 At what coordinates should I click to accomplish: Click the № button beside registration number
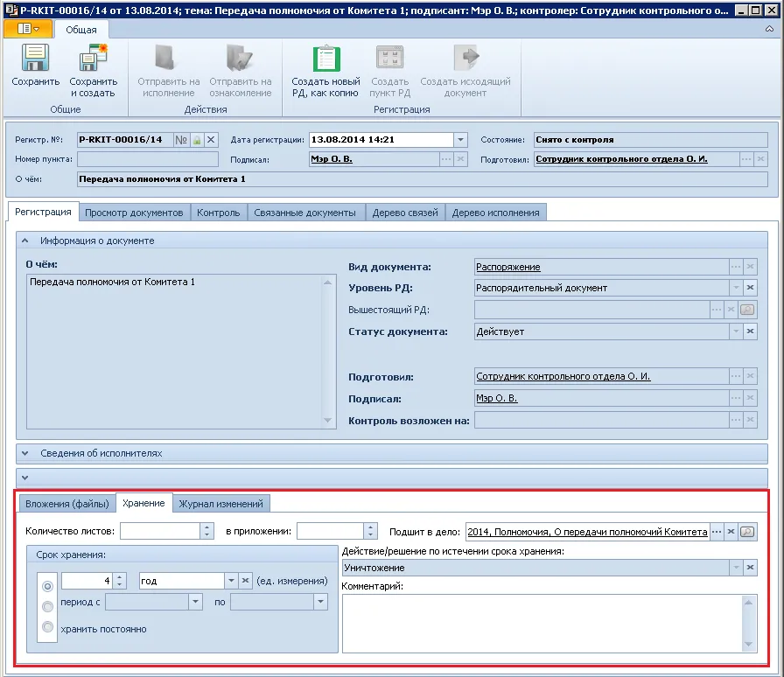click(x=181, y=140)
